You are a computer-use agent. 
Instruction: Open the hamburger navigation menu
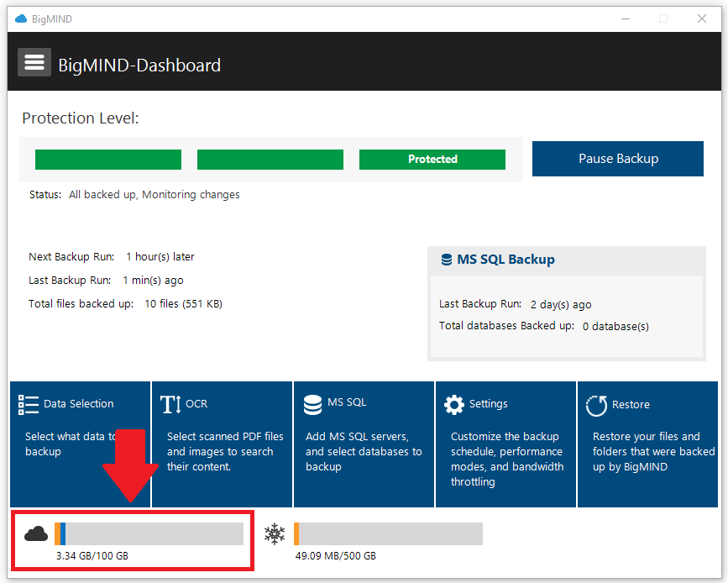point(34,61)
